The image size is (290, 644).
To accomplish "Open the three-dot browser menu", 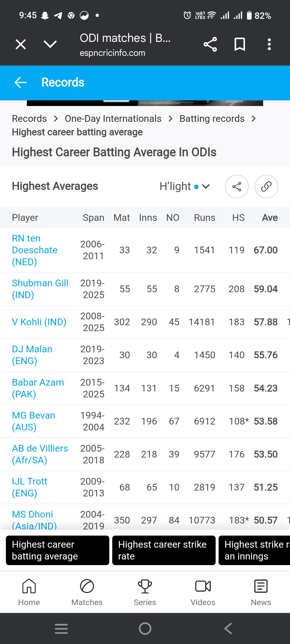I will point(269,44).
